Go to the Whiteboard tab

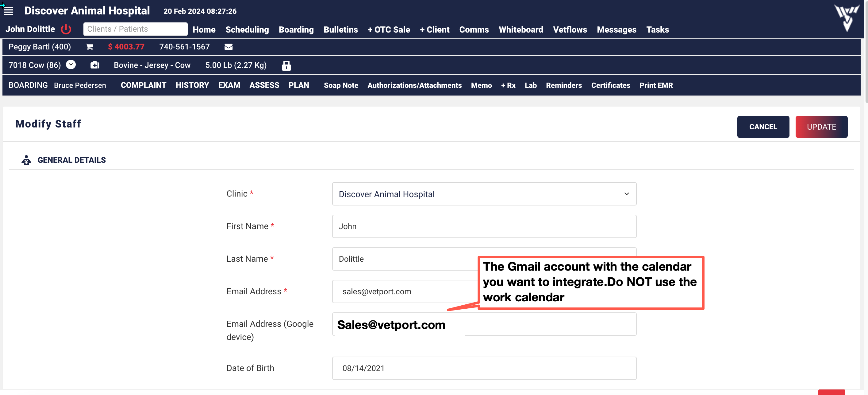[520, 30]
